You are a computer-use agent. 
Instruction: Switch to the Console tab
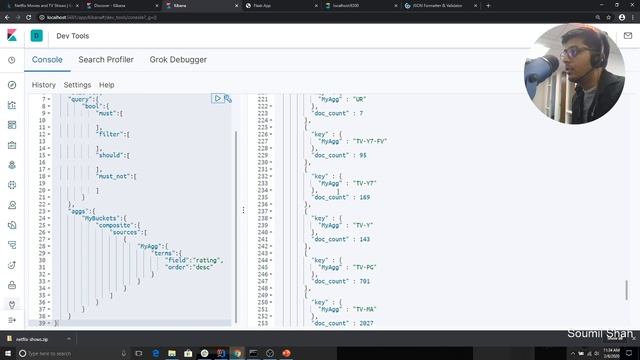[47, 60]
